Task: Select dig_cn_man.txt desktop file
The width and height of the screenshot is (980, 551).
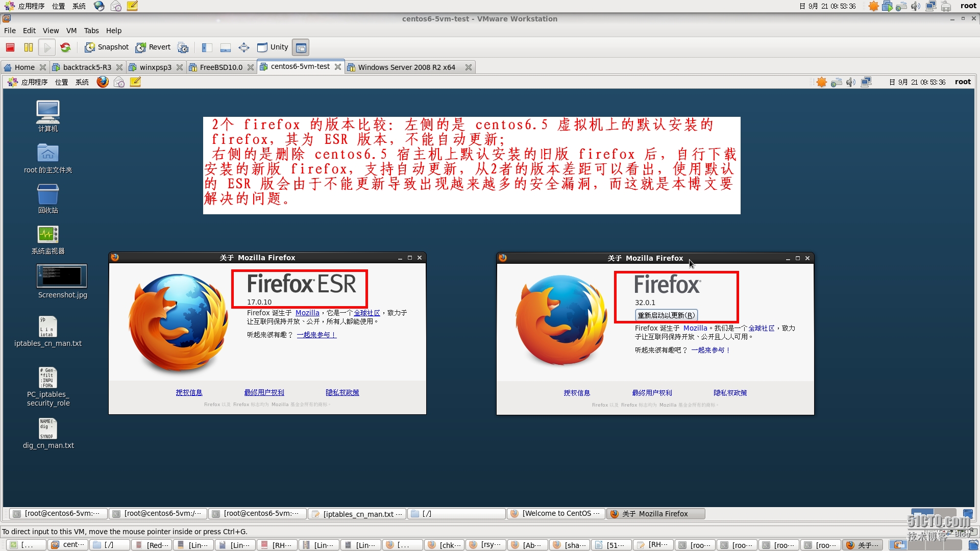Action: coord(48,434)
